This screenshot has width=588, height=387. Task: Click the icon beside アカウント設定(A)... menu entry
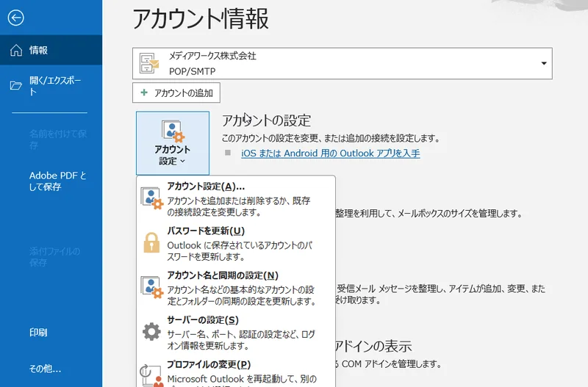pyautogui.click(x=152, y=198)
